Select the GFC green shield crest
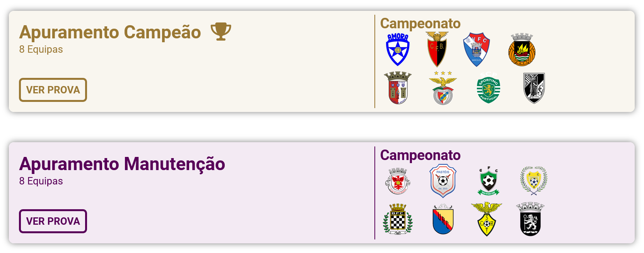 489,181
